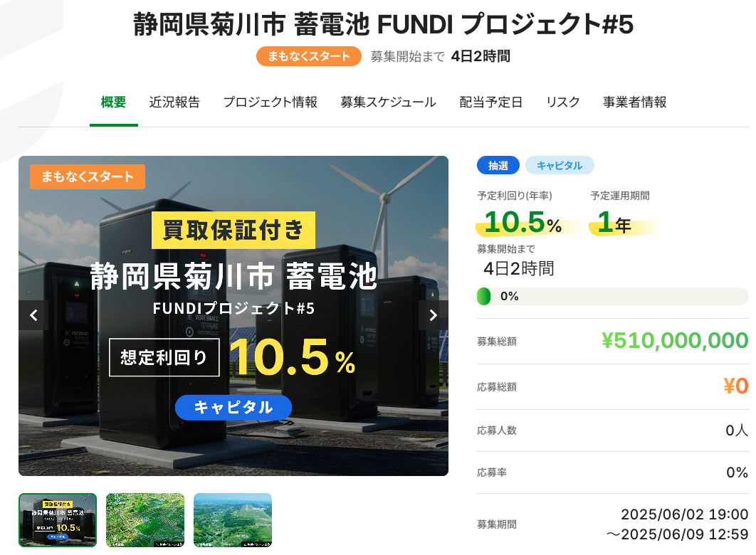Viewport: 756px width, 555px height.
Task: Click the 4日2時間 countdown under the title
Action: pos(481,56)
